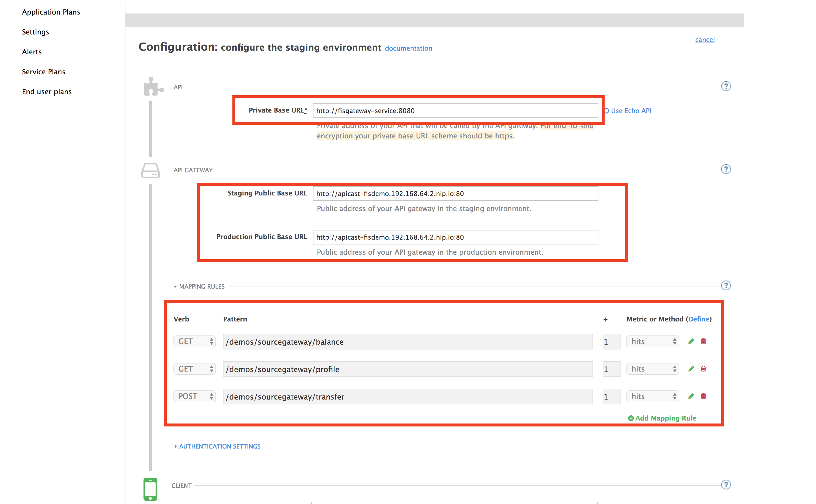Open POST verb dropdown for transfer rule
The height and width of the screenshot is (504, 816).
[x=195, y=396]
